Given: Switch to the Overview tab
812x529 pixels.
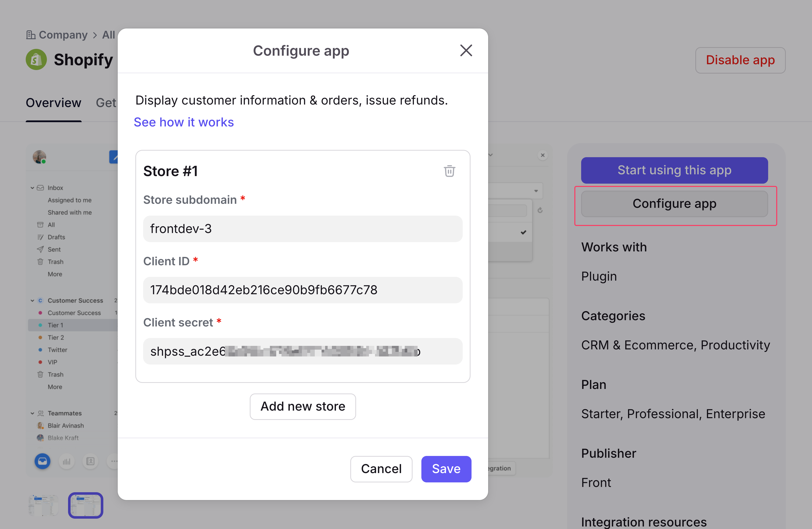Looking at the screenshot, I should [54, 103].
